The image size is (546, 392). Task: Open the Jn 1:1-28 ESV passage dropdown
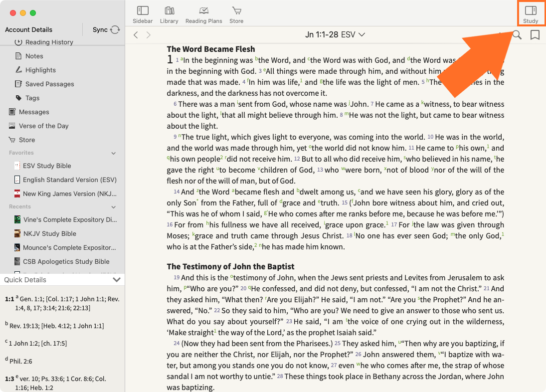(335, 34)
